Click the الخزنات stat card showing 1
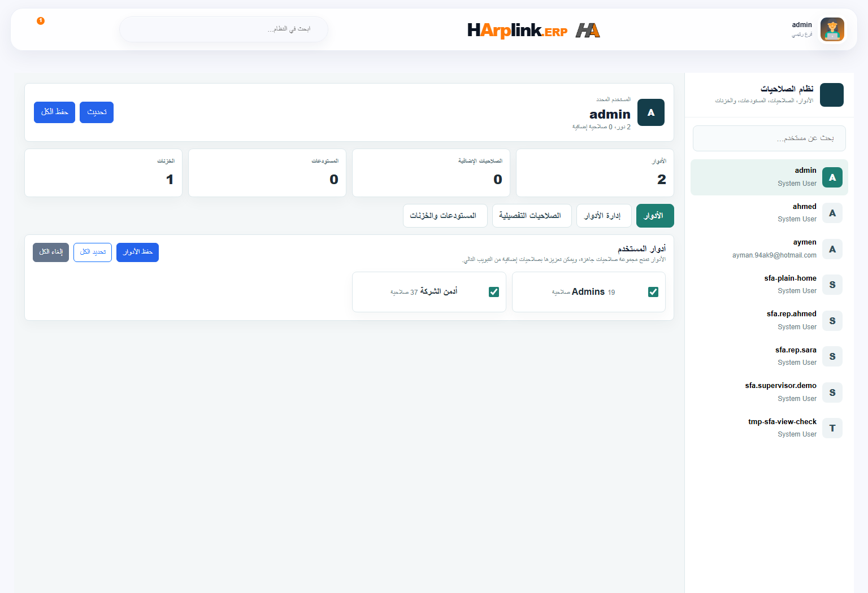This screenshot has width=868, height=593. (x=103, y=173)
